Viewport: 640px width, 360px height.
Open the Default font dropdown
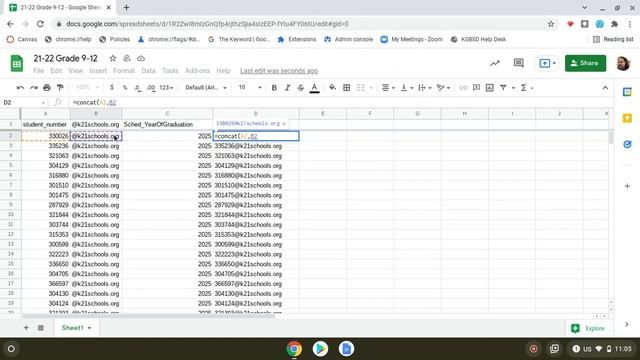click(206, 88)
